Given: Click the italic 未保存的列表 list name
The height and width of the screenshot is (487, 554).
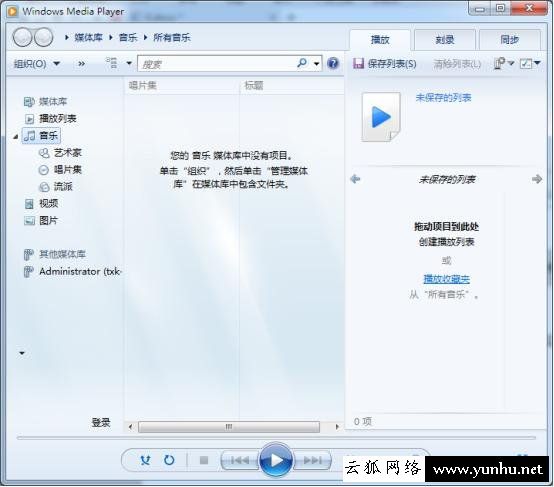Looking at the screenshot, I should (447, 180).
